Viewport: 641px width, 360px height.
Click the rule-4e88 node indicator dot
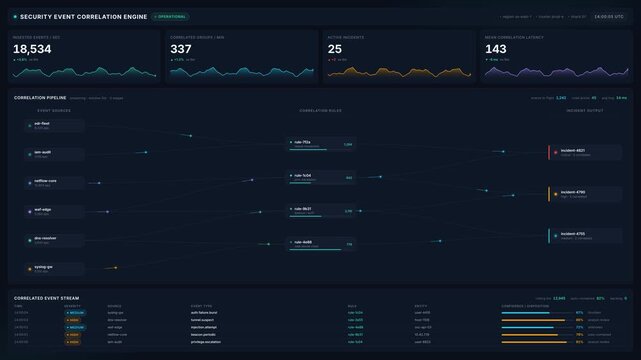(291, 242)
